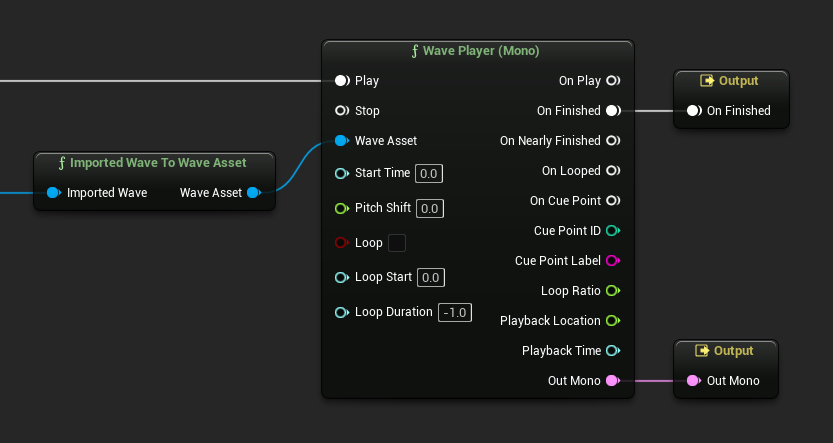The width and height of the screenshot is (833, 443).
Task: Select the Out Mono Output node header
Action: [x=726, y=351]
